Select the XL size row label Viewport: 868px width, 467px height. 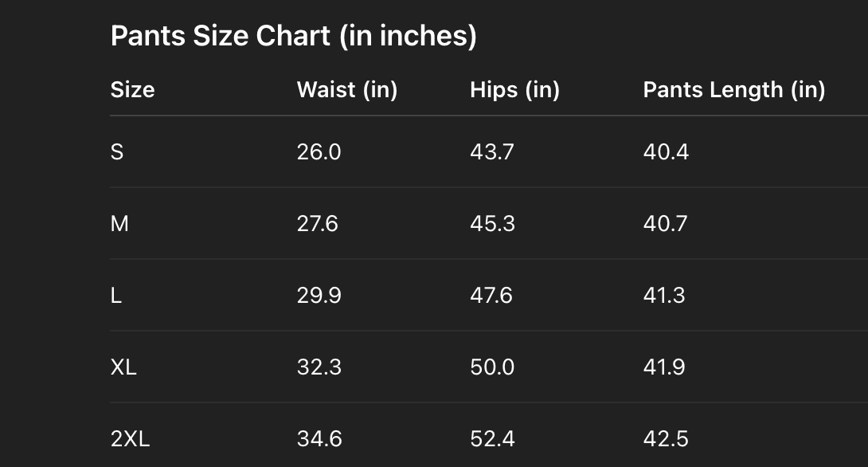[x=123, y=367]
